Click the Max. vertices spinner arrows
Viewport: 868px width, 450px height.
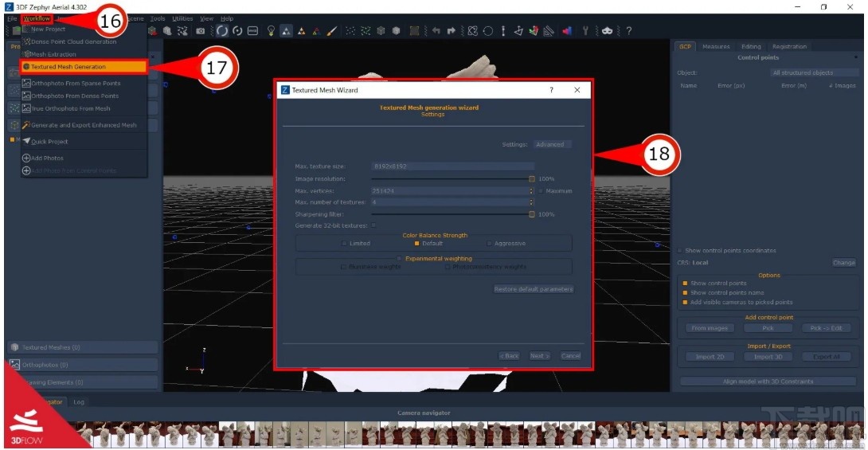(531, 191)
